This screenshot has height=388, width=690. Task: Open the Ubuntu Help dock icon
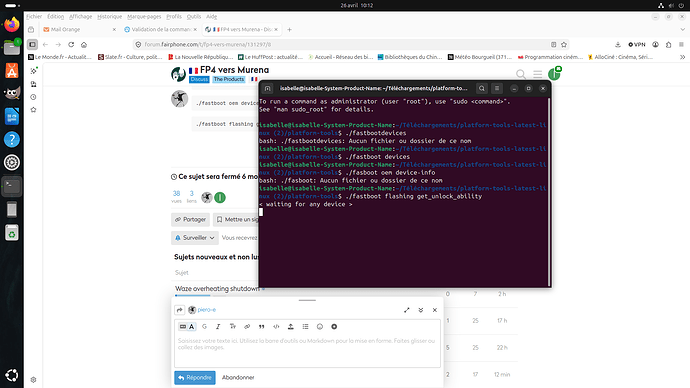tap(12, 139)
